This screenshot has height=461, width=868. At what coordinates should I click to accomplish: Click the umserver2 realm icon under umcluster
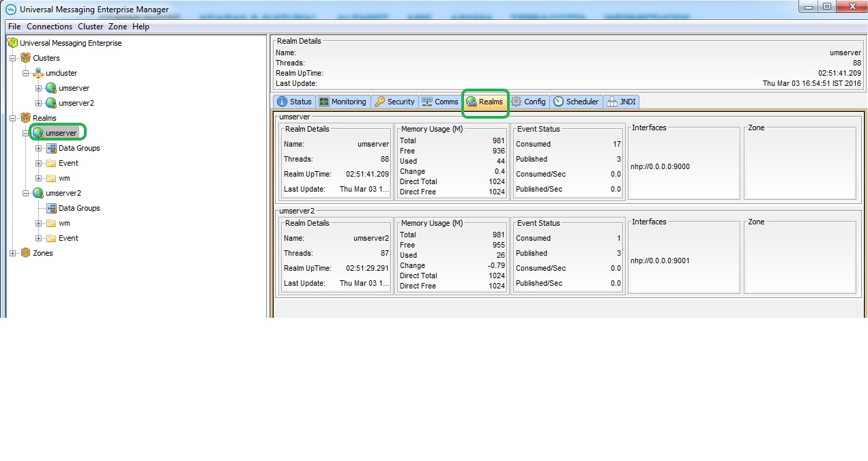[51, 103]
